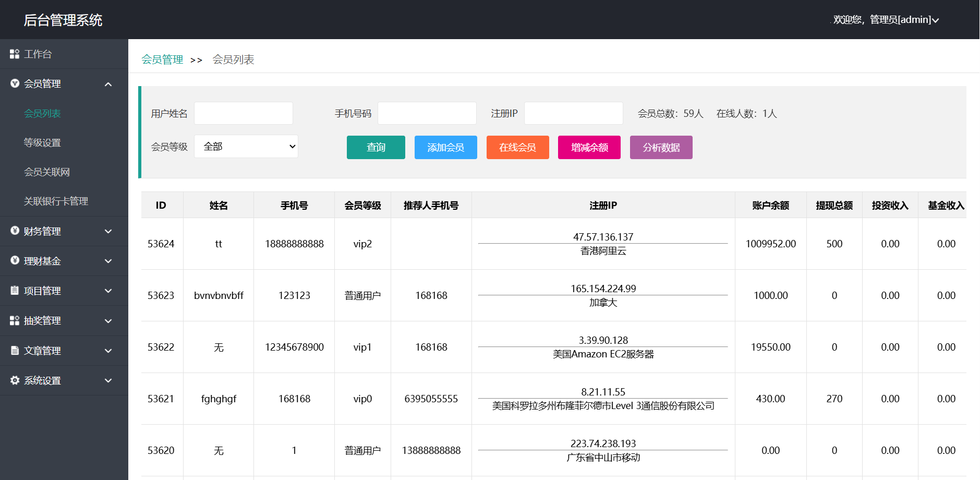Focus the 手机号码 input field
This screenshot has width=980, height=480.
pos(427,113)
